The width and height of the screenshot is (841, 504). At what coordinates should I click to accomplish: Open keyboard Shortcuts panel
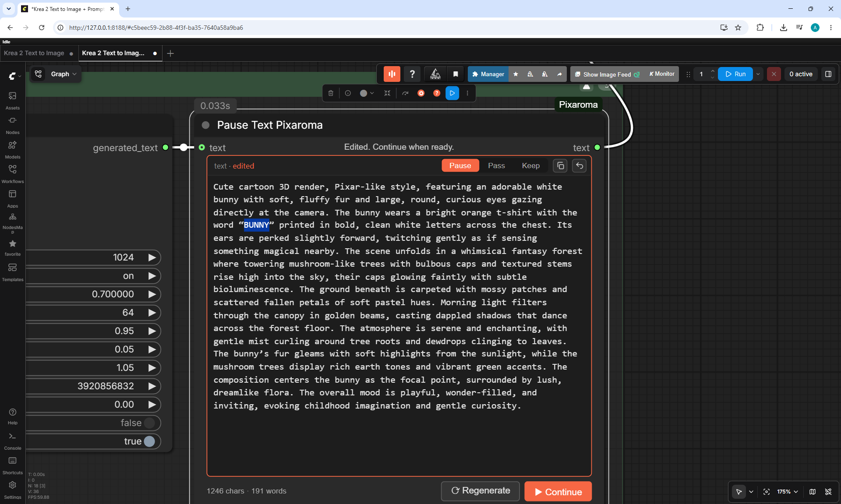click(12, 465)
